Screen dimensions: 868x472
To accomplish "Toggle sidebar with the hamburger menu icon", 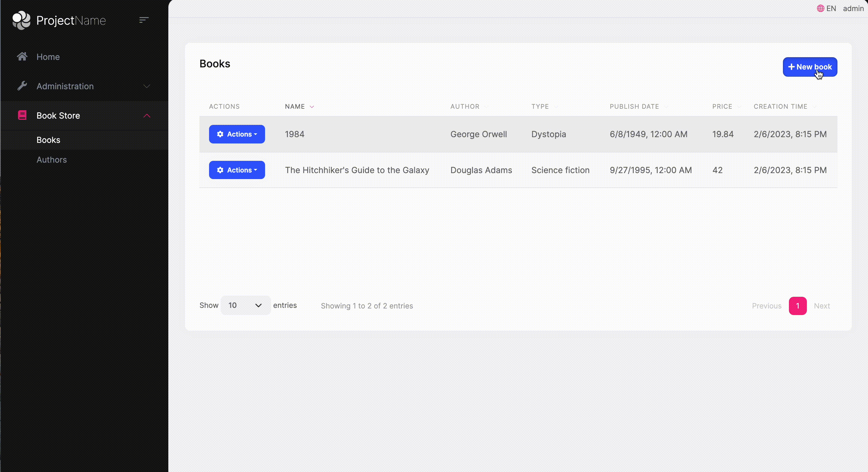I will [x=143, y=20].
